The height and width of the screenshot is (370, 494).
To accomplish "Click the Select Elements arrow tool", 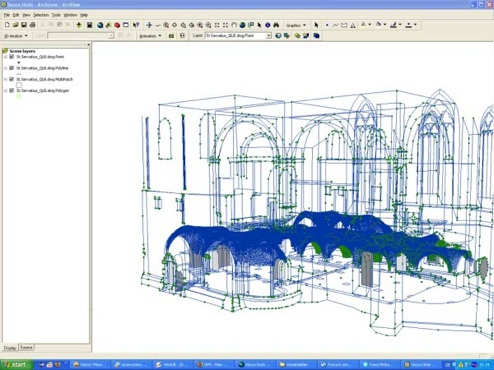I will (316, 25).
